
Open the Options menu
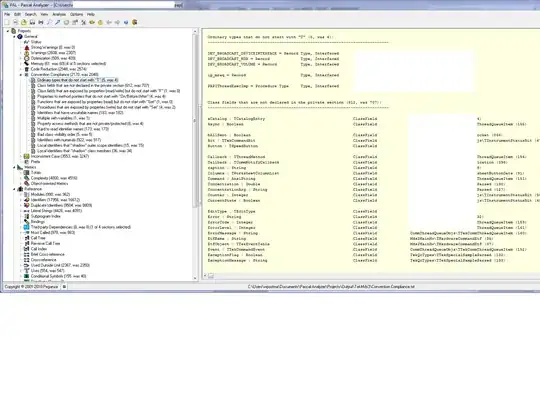[x=76, y=14]
